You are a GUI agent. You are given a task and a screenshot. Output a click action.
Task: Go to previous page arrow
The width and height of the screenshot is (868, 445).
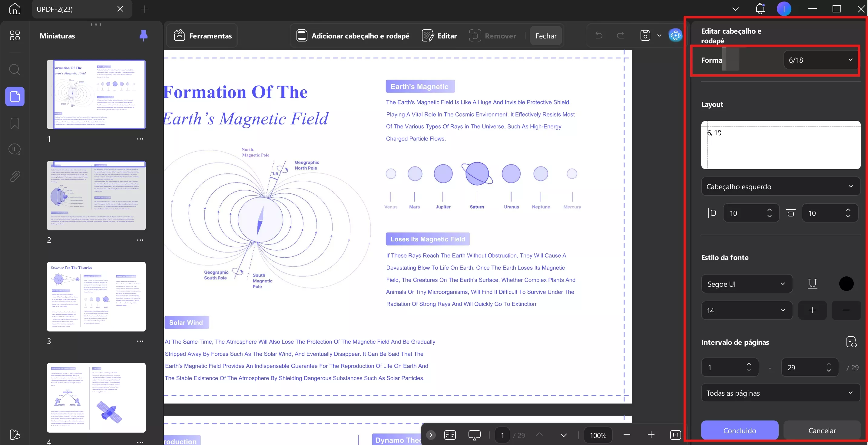click(539, 435)
